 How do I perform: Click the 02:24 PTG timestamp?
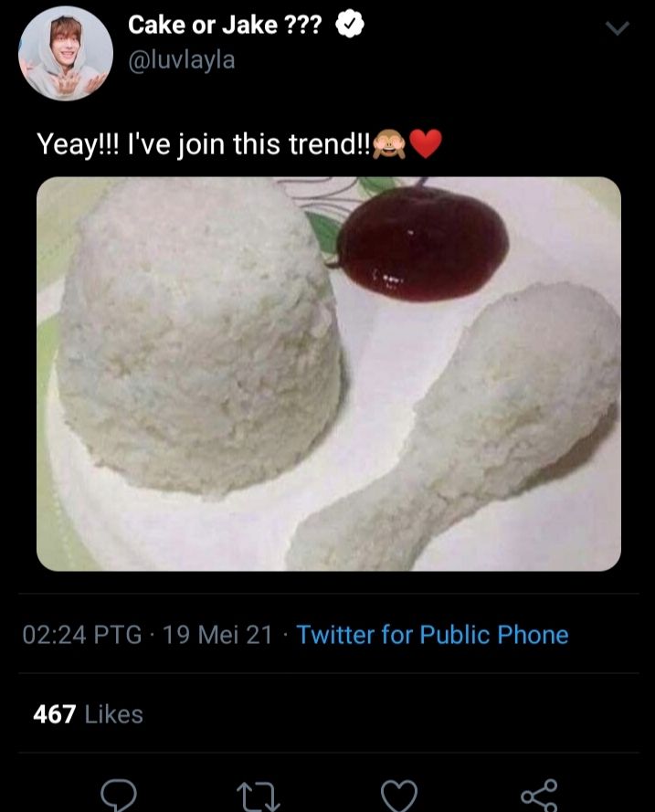(82, 635)
